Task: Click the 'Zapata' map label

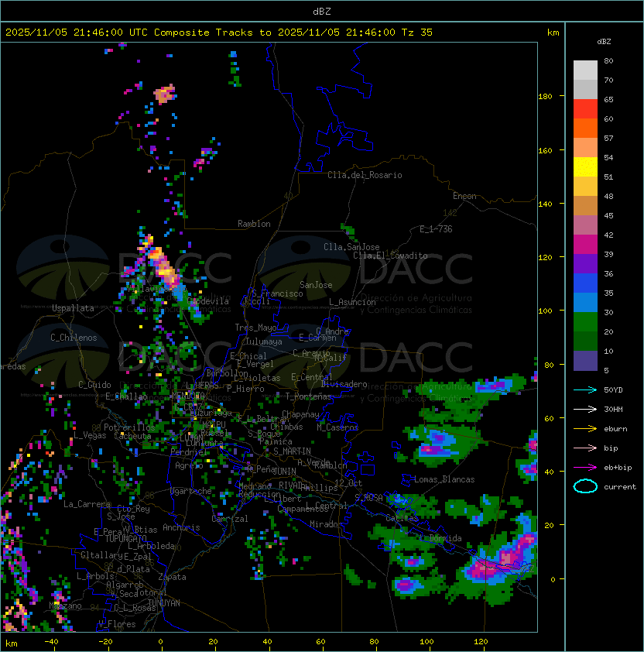Action: click(172, 577)
